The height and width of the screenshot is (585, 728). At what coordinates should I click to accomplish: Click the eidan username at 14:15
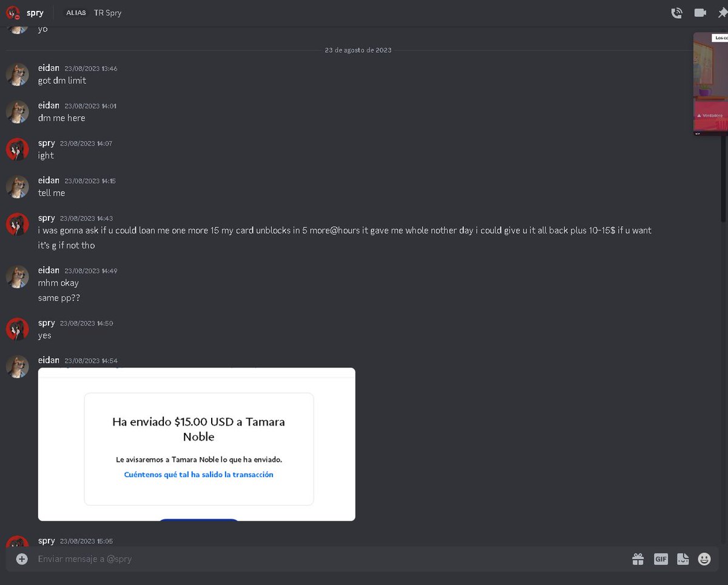coord(49,180)
